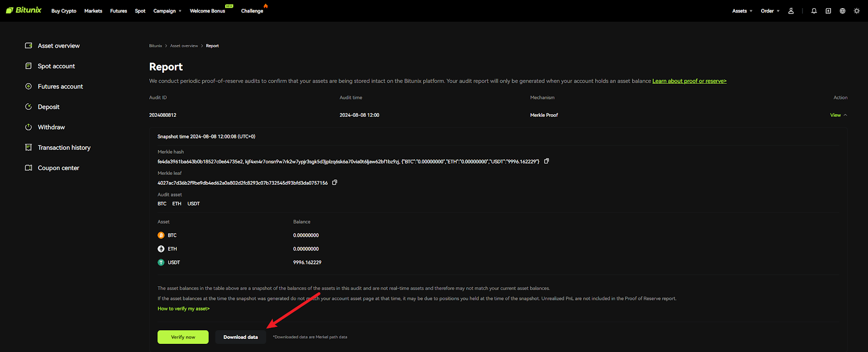This screenshot has width=868, height=352.
Task: Click the Merkle leaf hash string
Action: [x=242, y=183]
